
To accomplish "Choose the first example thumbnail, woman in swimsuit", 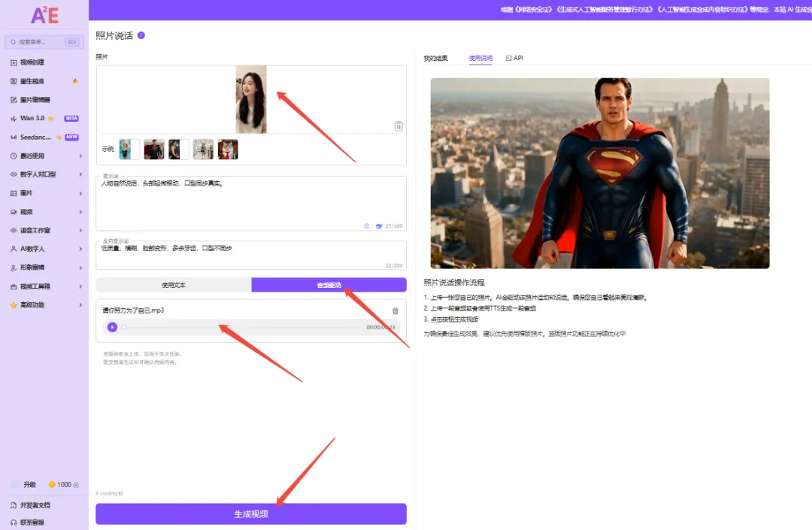I will coord(129,150).
